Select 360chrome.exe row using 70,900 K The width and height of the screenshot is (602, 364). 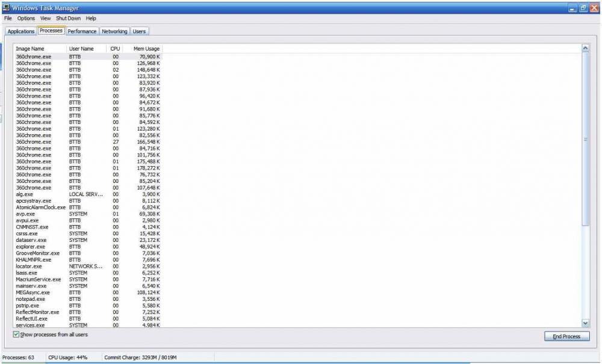pos(88,57)
